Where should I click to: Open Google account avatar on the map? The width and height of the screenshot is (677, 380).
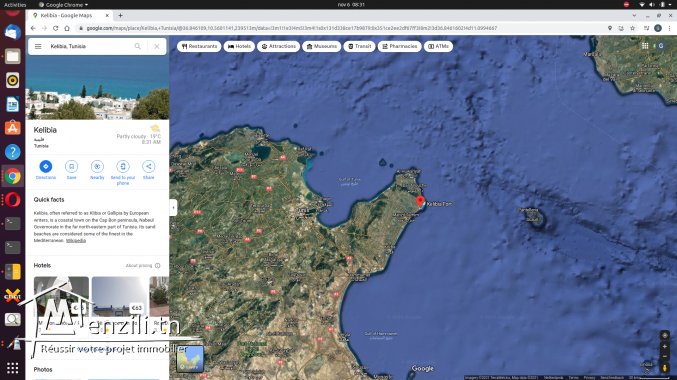pyautogui.click(x=661, y=46)
